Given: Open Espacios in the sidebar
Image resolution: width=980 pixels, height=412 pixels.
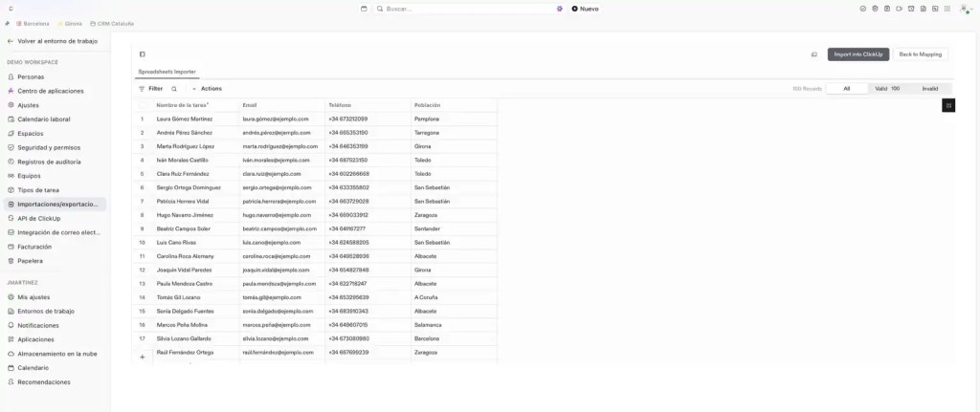Looking at the screenshot, I should tap(54, 134).
